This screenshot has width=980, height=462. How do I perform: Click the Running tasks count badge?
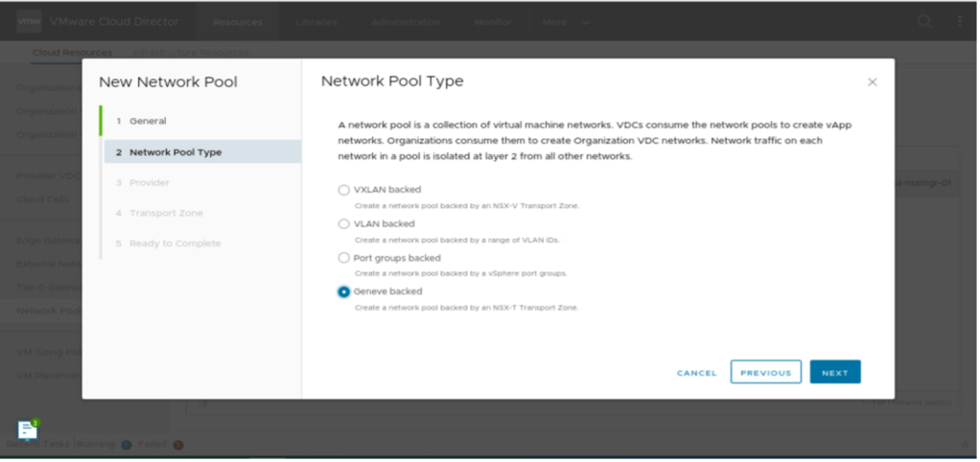(x=126, y=445)
